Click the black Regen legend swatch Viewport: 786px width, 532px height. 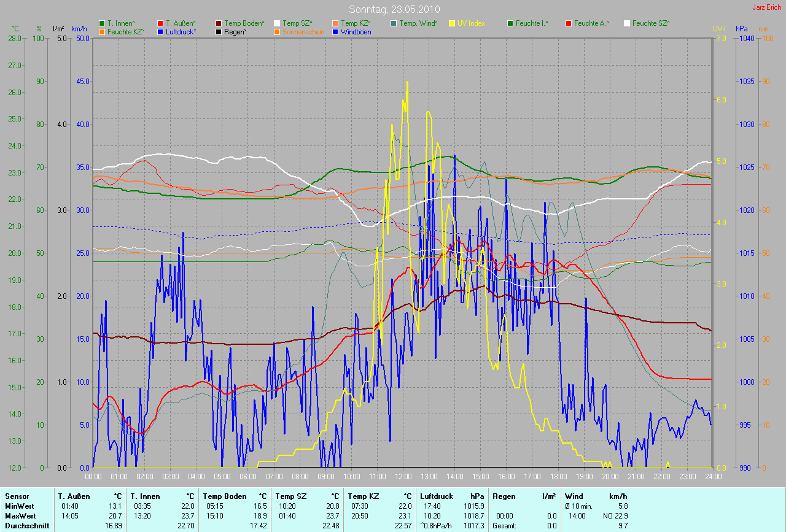(219, 31)
